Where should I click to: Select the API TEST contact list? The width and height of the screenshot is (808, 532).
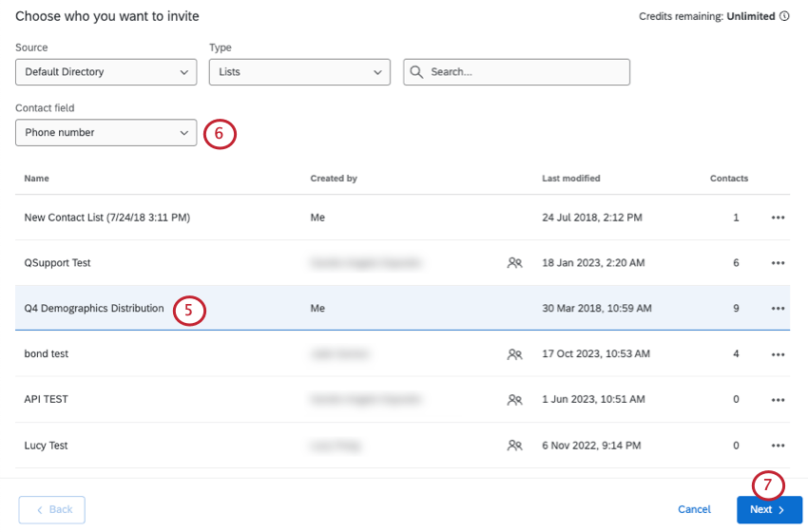[x=46, y=400]
